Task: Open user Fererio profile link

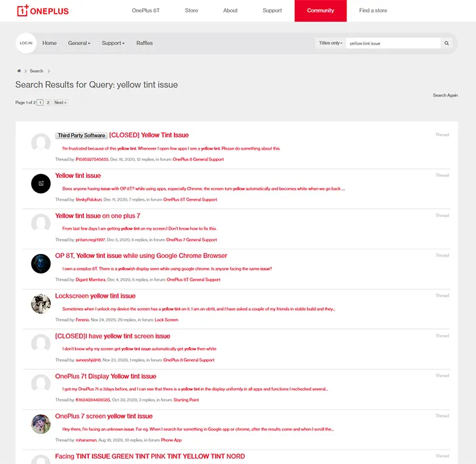Action: point(82,319)
